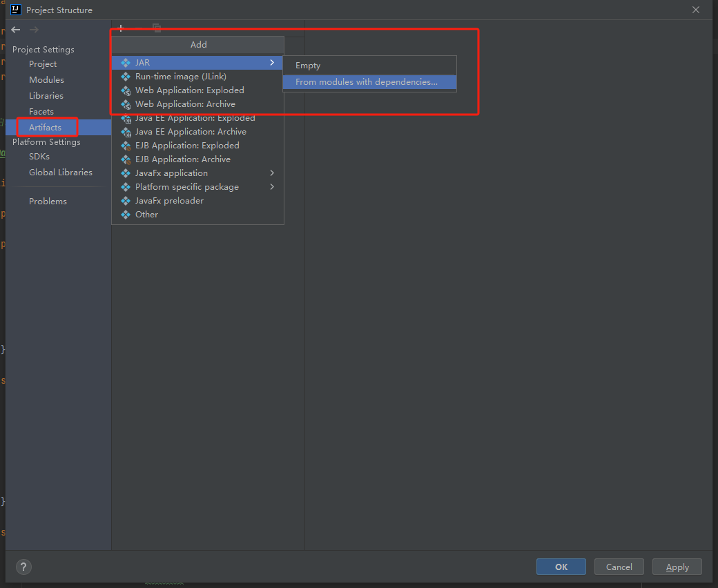Click the Run-time image (JLink) icon
The height and width of the screenshot is (588, 718).
126,77
